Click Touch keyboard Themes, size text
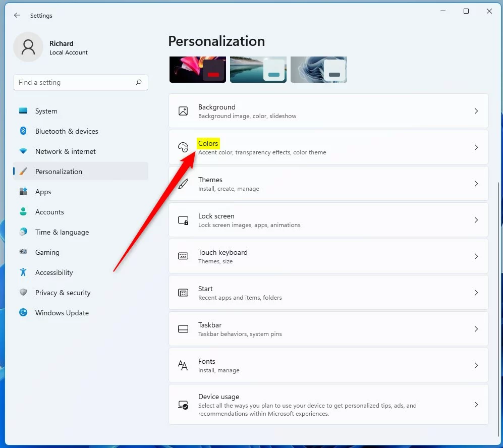The height and width of the screenshot is (448, 503). pos(215,261)
